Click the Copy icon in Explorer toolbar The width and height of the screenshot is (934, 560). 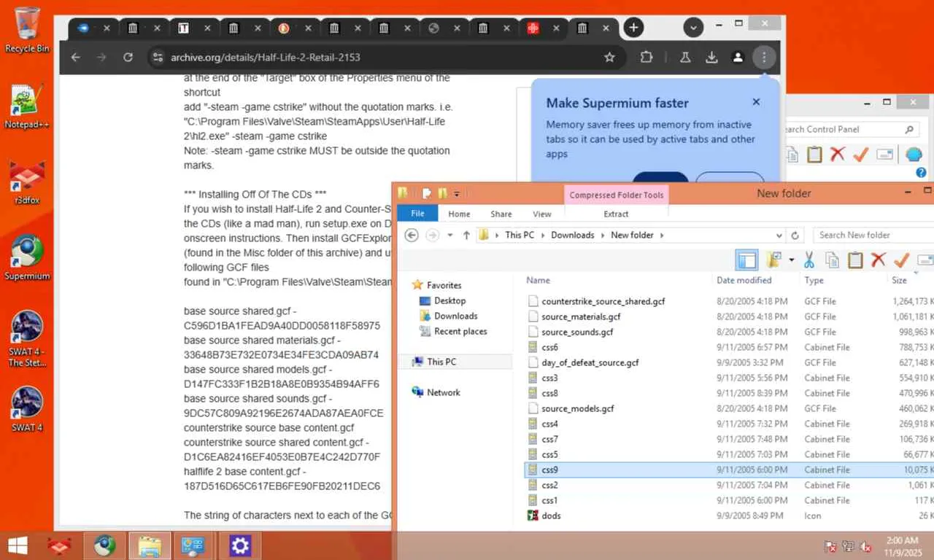832,260
